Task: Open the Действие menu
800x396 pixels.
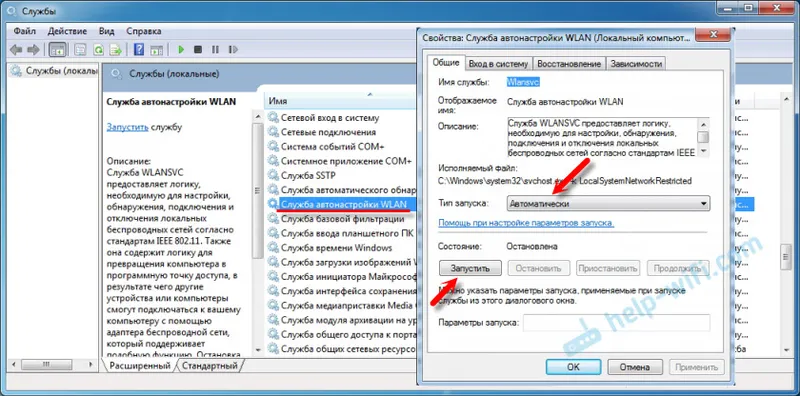Action: (67, 31)
